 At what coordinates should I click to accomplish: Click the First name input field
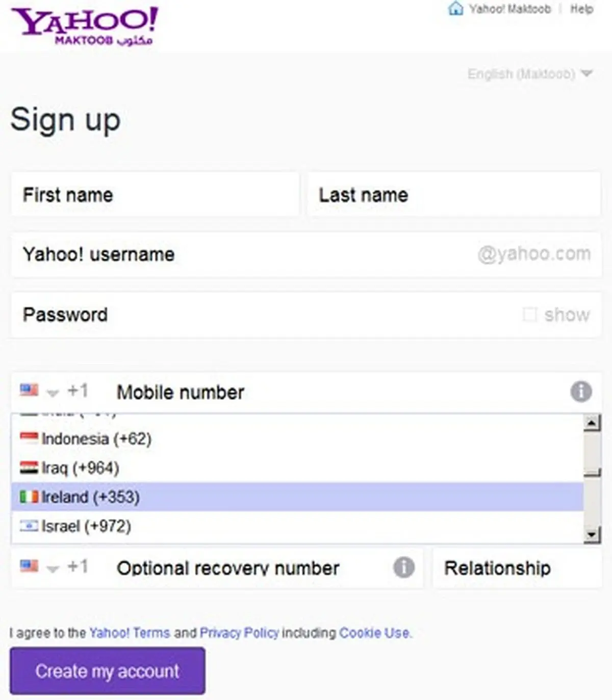[x=155, y=194]
